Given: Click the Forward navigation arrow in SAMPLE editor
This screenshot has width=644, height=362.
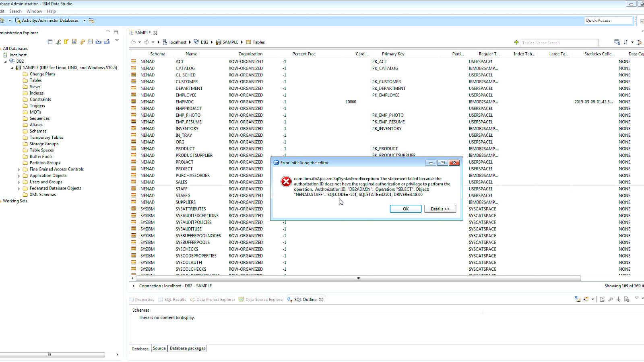Looking at the screenshot, I should pyautogui.click(x=147, y=42).
